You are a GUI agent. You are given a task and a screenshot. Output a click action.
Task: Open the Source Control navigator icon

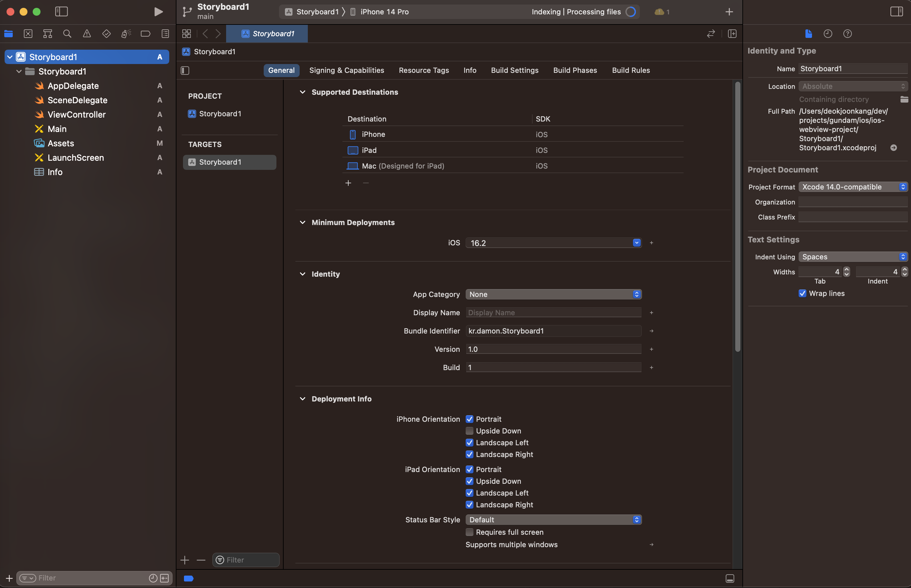[28, 34]
